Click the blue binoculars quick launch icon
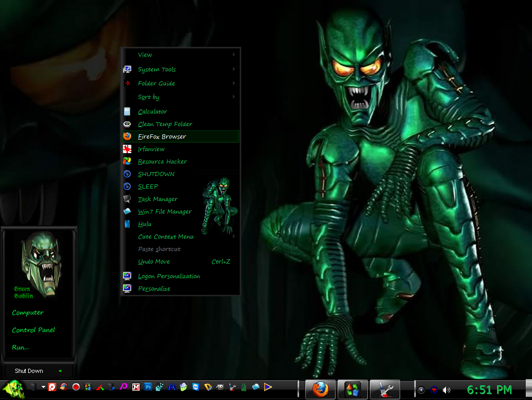Viewport: 532px width, 400px height. point(171,387)
